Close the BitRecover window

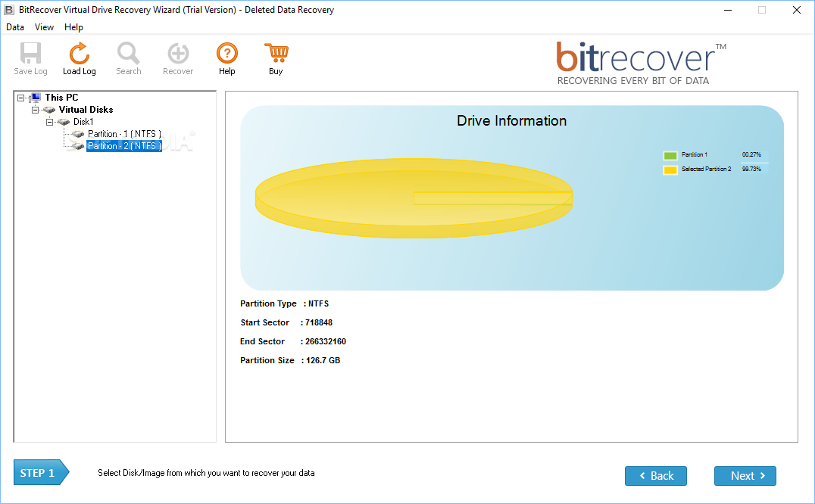point(796,10)
